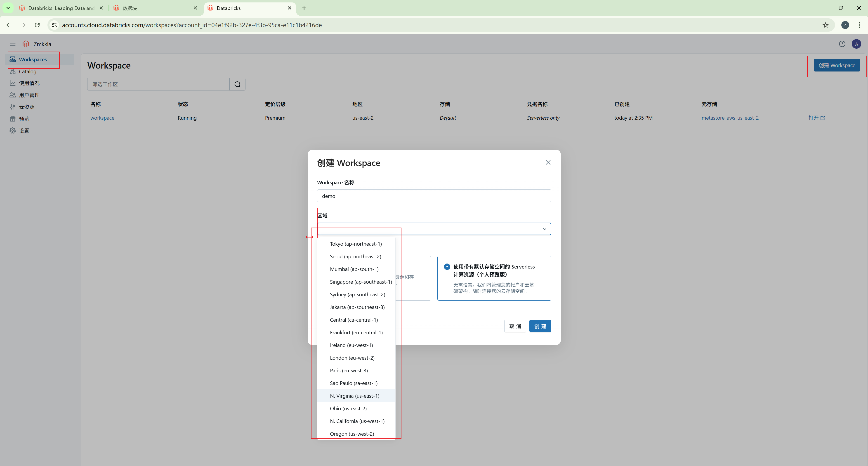Select Tokyo (ap-northeast-1) region

coord(356,244)
